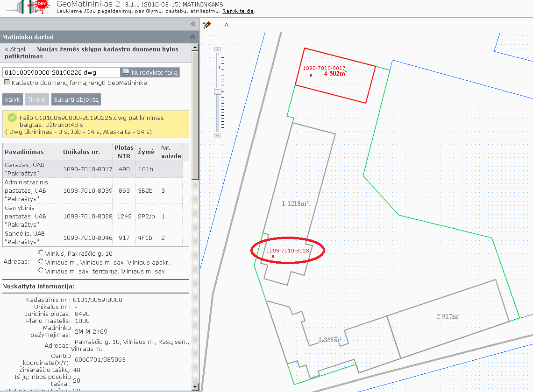Screen dimensions: 533x392
Task: Select the Garažas 1098-7010-8017 table row
Action: [x=92, y=169]
